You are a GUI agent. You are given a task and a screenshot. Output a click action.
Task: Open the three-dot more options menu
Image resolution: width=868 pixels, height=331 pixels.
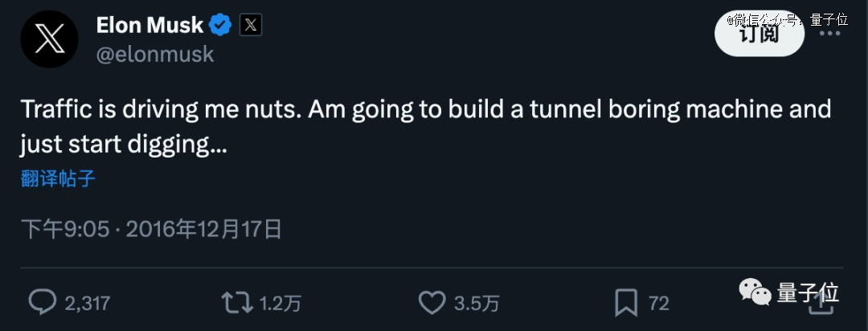(829, 34)
